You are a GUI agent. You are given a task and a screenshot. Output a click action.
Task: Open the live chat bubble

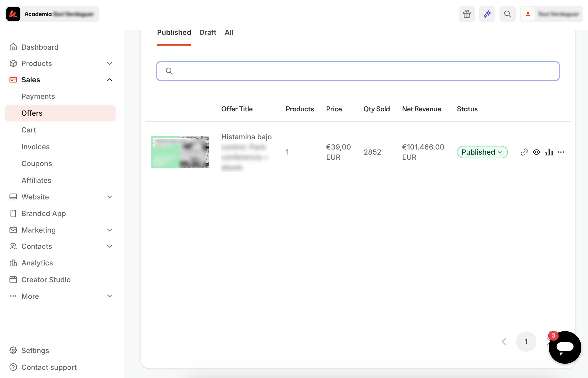pos(565,347)
